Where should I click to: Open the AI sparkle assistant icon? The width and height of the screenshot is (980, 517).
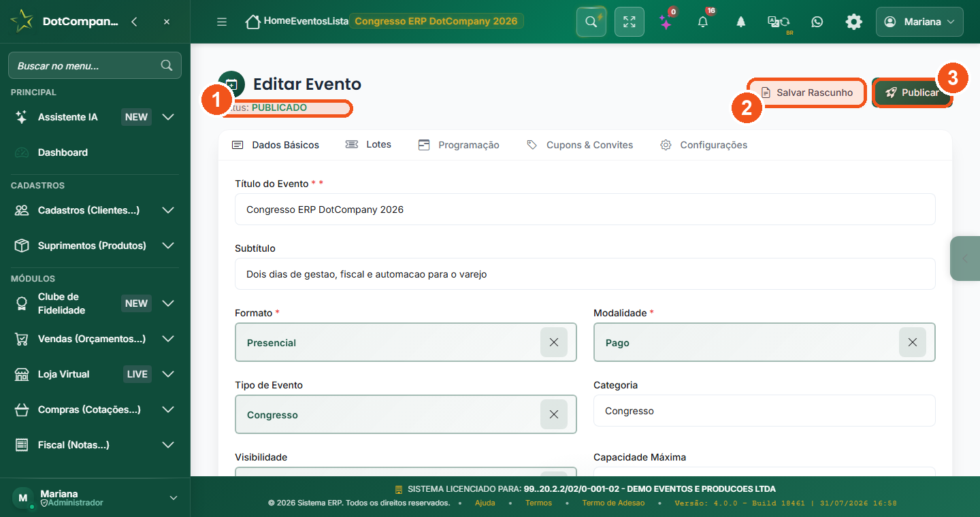[x=665, y=22]
